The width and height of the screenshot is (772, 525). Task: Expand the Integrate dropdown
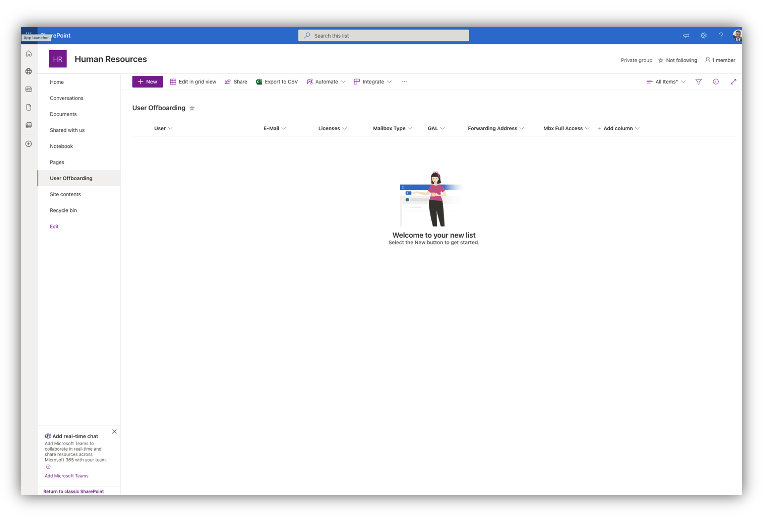point(373,82)
